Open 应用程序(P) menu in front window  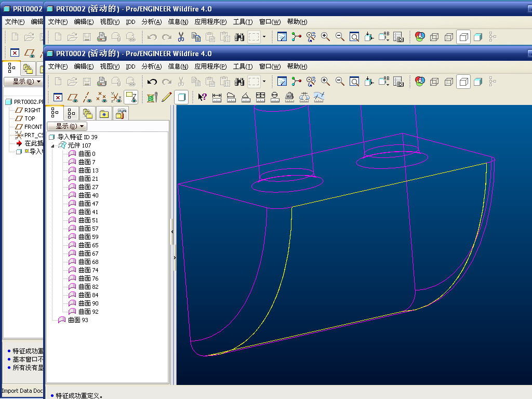tap(210, 66)
